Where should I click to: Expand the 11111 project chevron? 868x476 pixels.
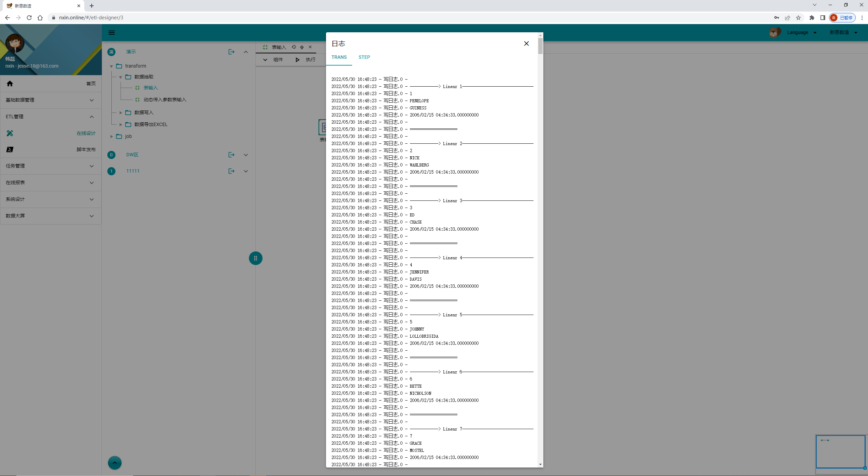pos(246,171)
